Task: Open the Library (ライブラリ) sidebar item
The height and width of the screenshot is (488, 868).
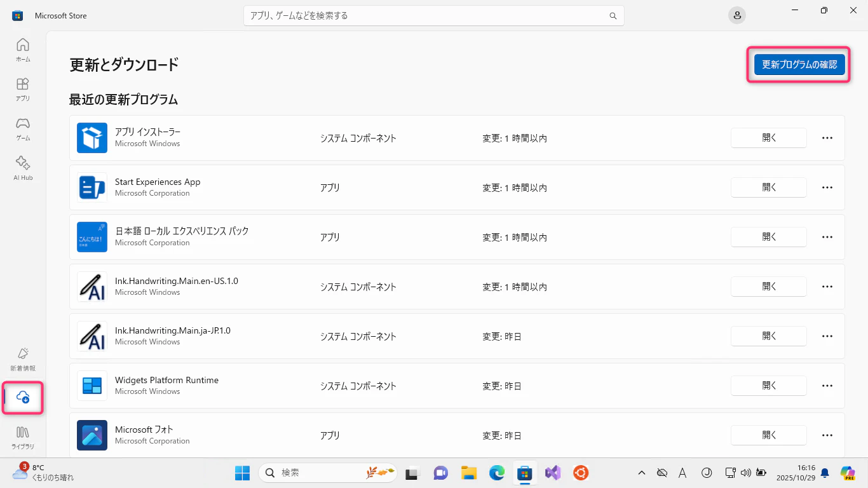Action: click(x=23, y=437)
